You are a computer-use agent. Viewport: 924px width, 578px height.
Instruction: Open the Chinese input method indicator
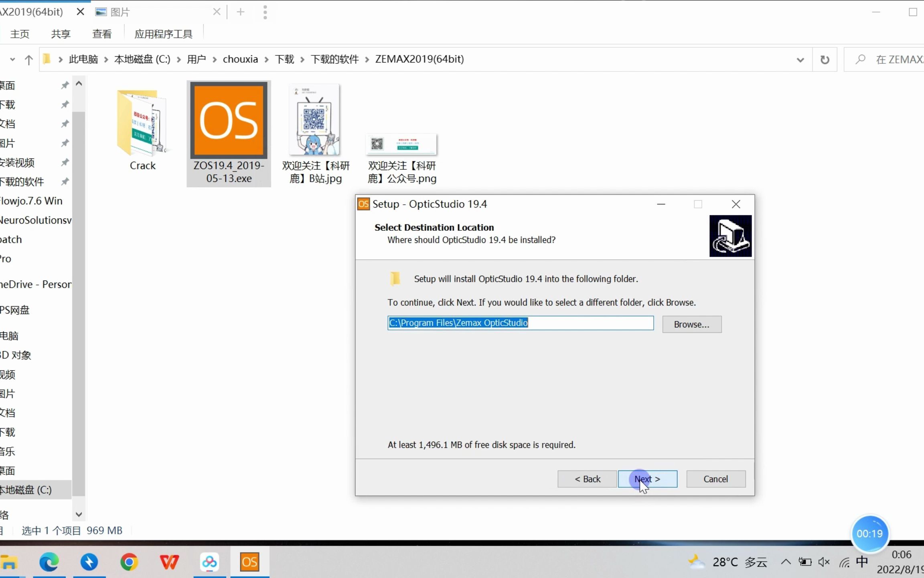[861, 562]
